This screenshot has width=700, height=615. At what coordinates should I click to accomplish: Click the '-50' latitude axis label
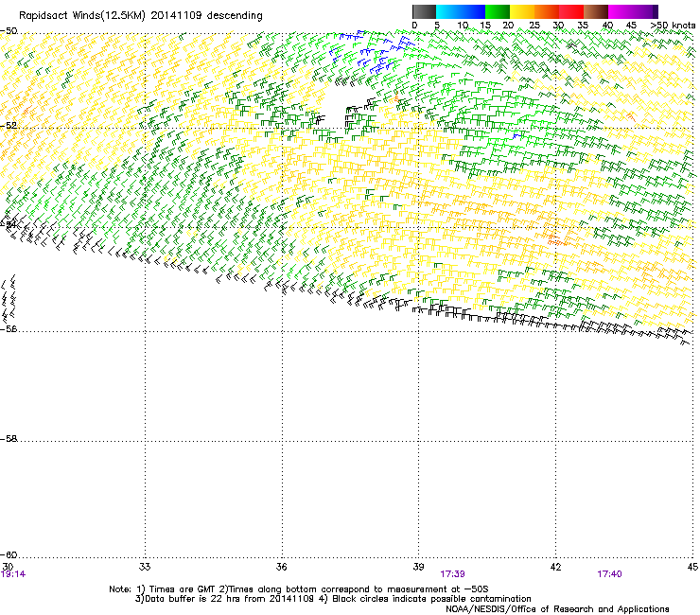point(9,31)
